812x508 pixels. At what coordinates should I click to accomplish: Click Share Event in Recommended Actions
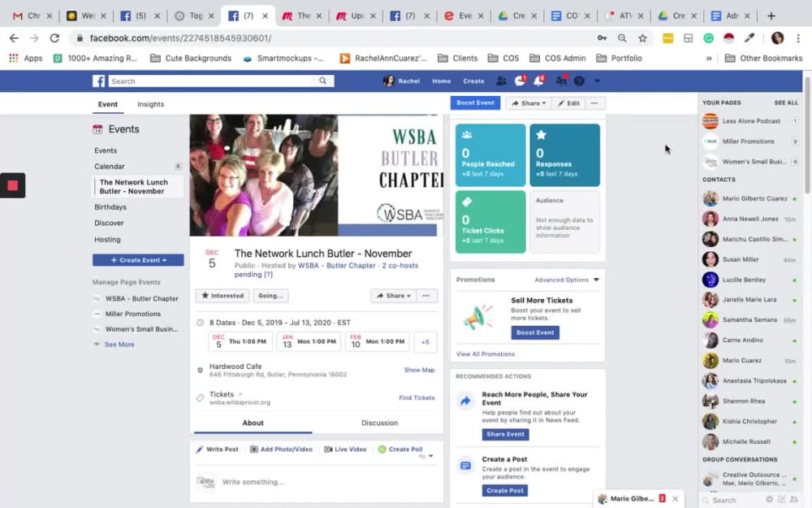coord(505,434)
